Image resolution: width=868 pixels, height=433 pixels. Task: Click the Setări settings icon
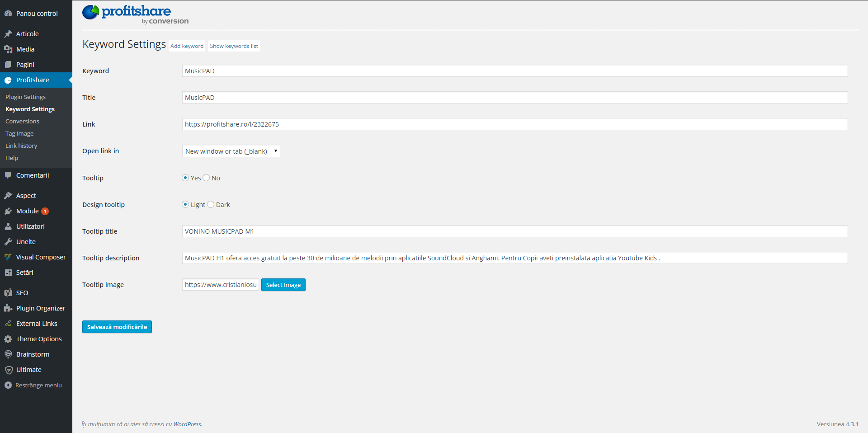(8, 273)
